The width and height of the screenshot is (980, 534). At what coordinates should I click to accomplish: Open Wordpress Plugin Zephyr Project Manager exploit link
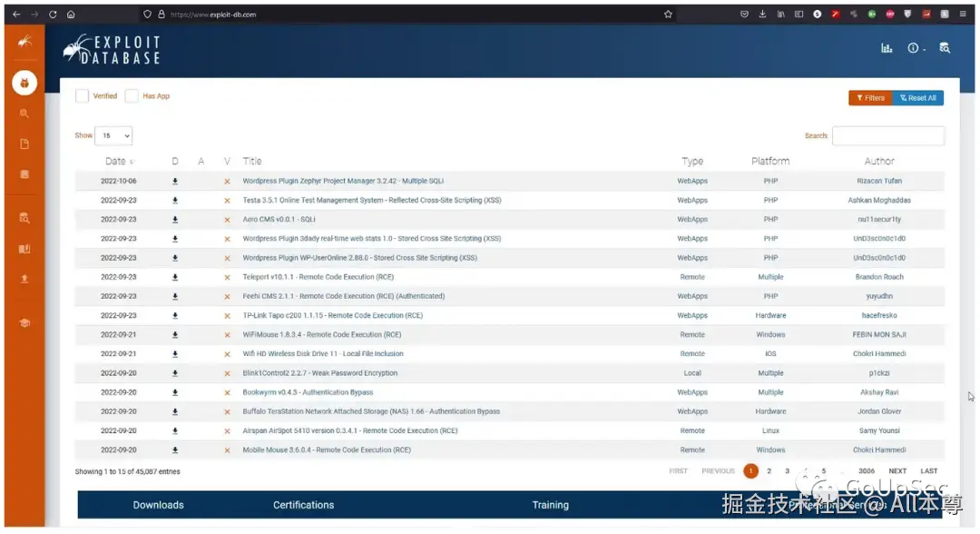[x=343, y=182]
